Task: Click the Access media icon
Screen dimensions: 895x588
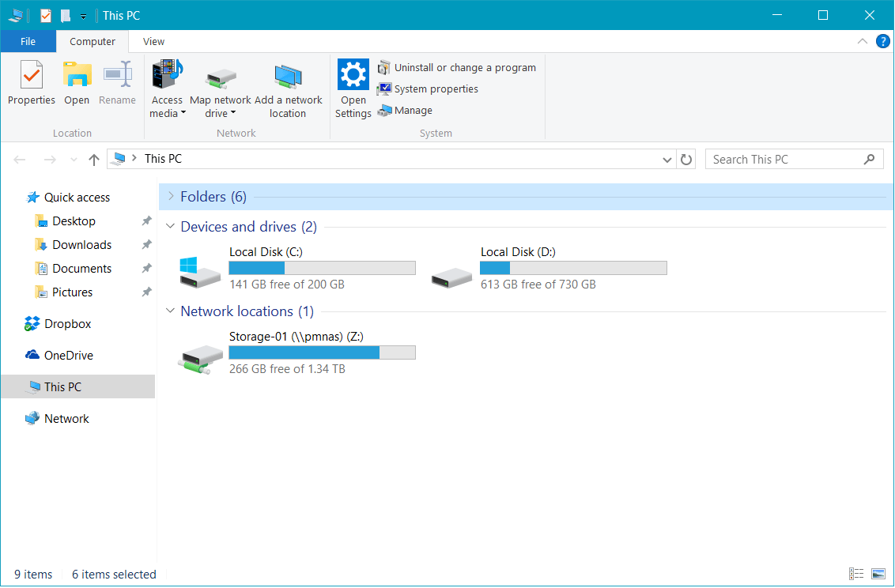Action: [x=167, y=76]
